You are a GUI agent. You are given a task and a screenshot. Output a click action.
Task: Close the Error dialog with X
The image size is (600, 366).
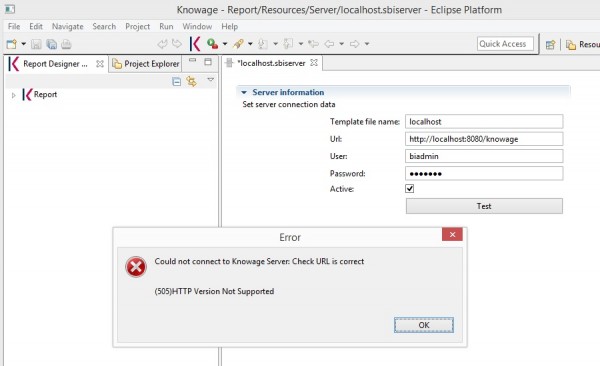[x=452, y=234]
